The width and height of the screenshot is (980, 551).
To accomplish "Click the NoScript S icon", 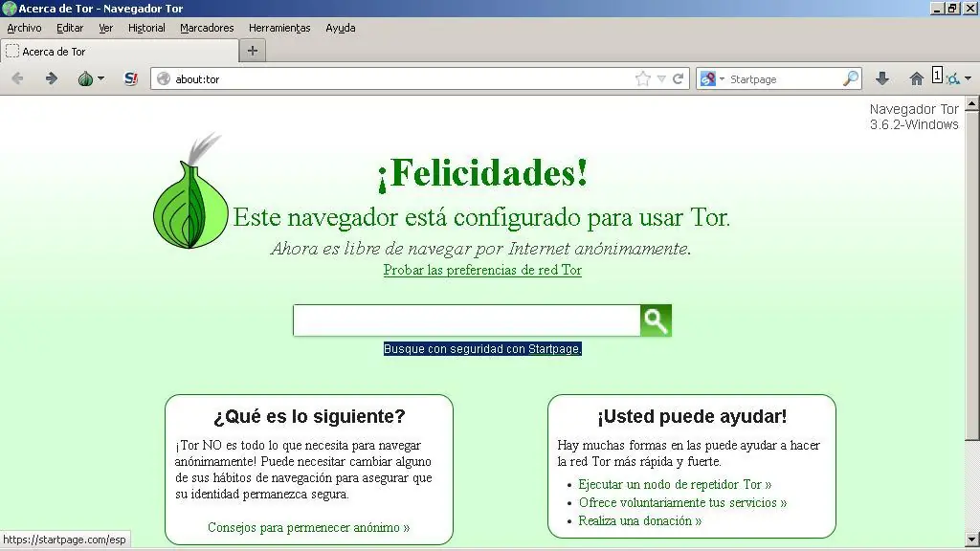I will pyautogui.click(x=130, y=78).
